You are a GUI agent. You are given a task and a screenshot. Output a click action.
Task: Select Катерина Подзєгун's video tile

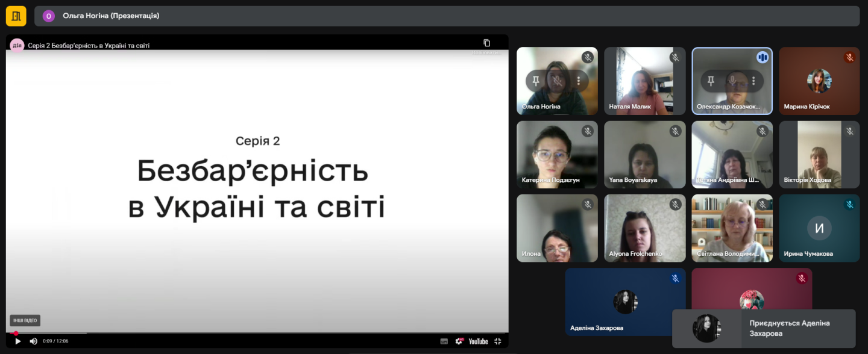click(557, 154)
